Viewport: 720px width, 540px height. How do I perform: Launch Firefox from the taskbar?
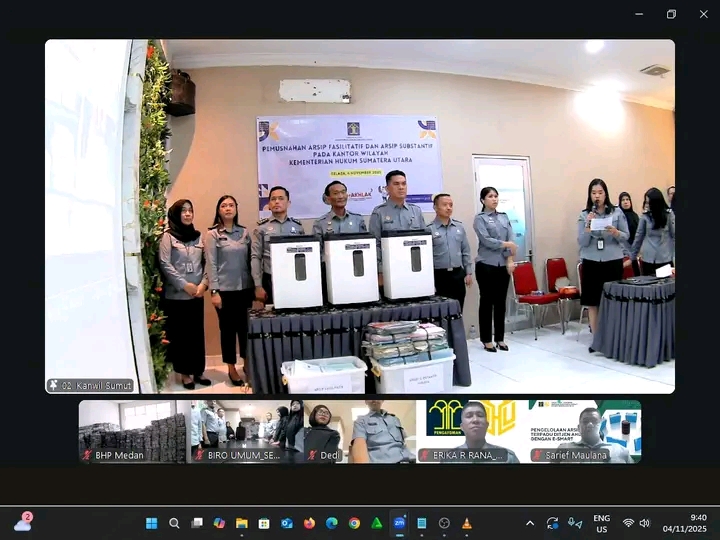click(x=309, y=523)
